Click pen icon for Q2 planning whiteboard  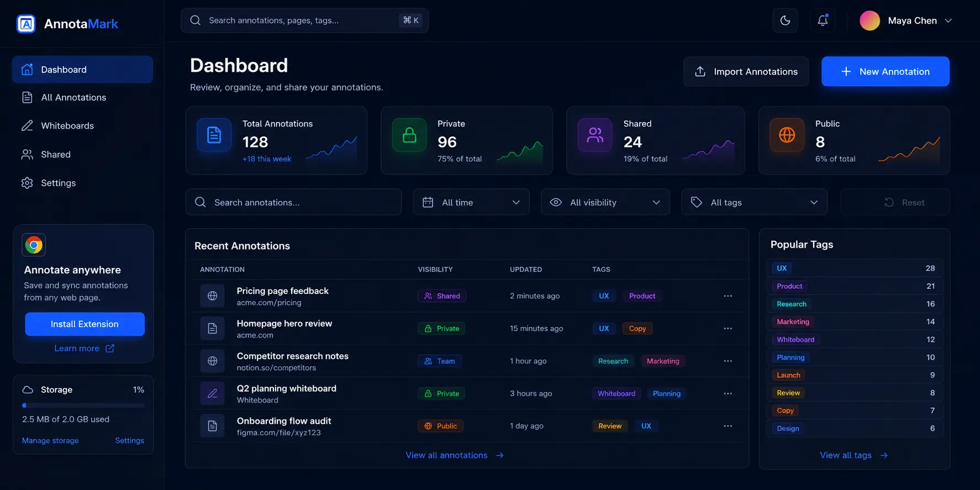pos(212,393)
